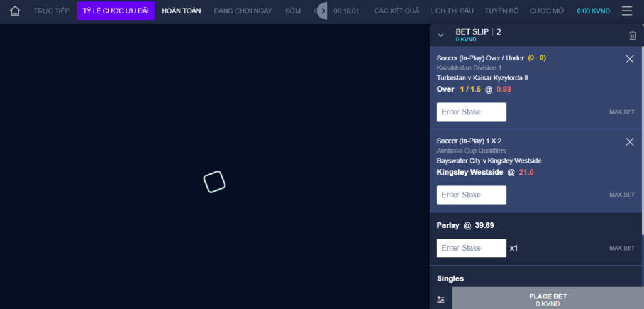The width and height of the screenshot is (644, 309).
Task: Click the PLACE BET button
Action: [x=548, y=298]
